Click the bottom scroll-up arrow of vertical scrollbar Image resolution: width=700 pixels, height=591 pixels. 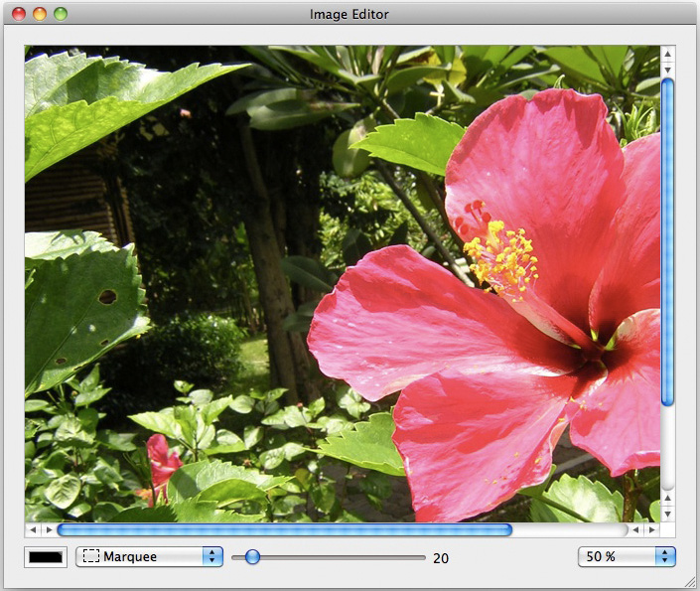[667, 498]
